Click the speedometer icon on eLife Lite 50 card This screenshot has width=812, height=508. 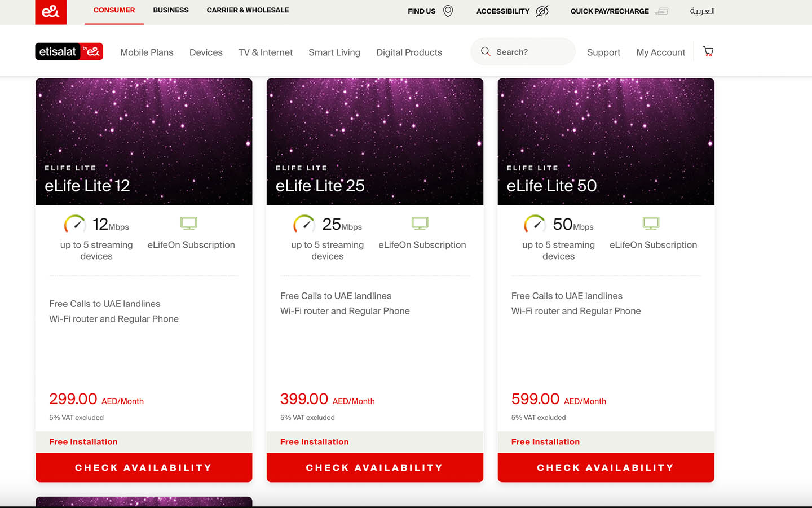click(x=535, y=224)
